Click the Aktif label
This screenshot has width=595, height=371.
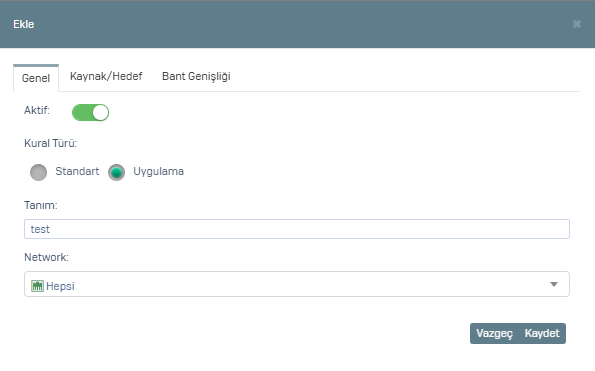(37, 110)
